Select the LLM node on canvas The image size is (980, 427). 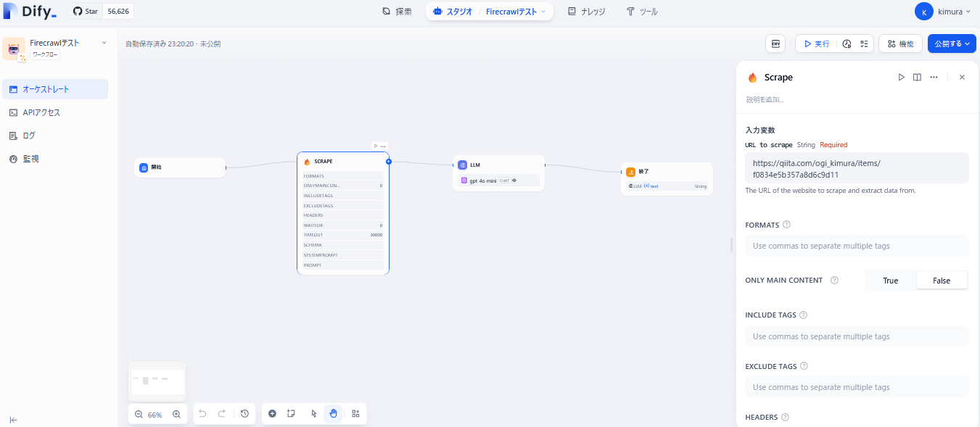pos(498,173)
